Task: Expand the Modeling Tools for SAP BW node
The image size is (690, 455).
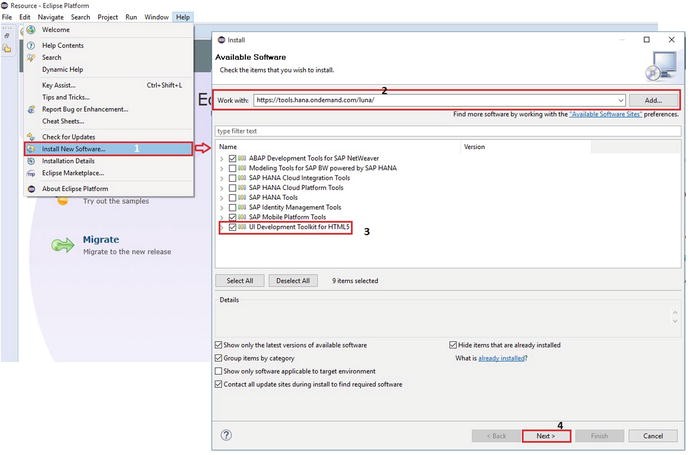Action: 222,168
